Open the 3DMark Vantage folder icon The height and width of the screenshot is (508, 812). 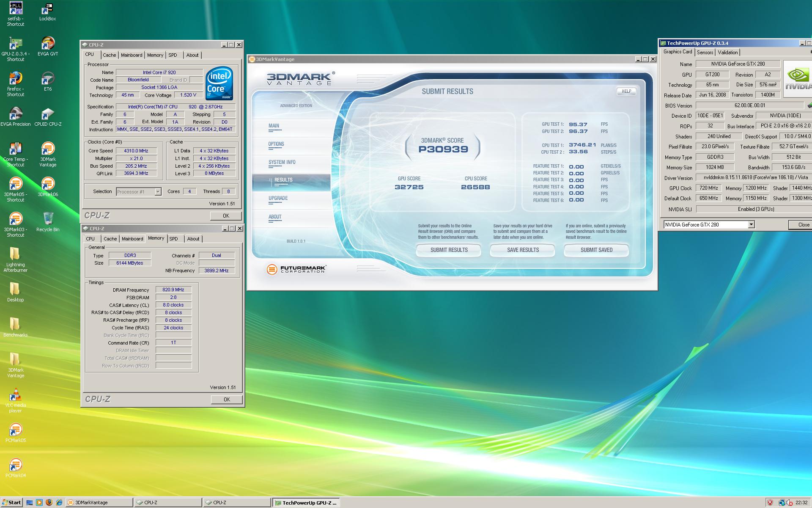(x=16, y=365)
